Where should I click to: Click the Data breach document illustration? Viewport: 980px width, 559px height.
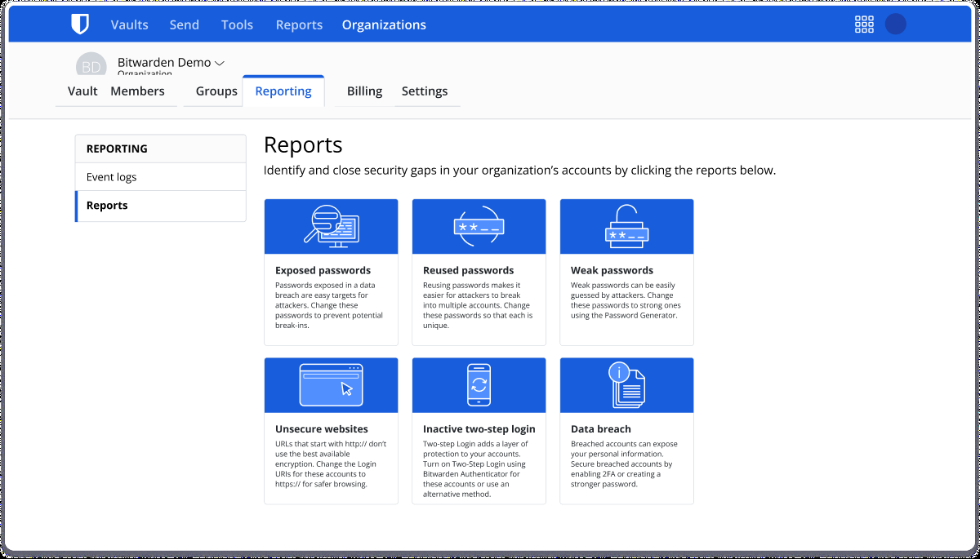click(626, 384)
